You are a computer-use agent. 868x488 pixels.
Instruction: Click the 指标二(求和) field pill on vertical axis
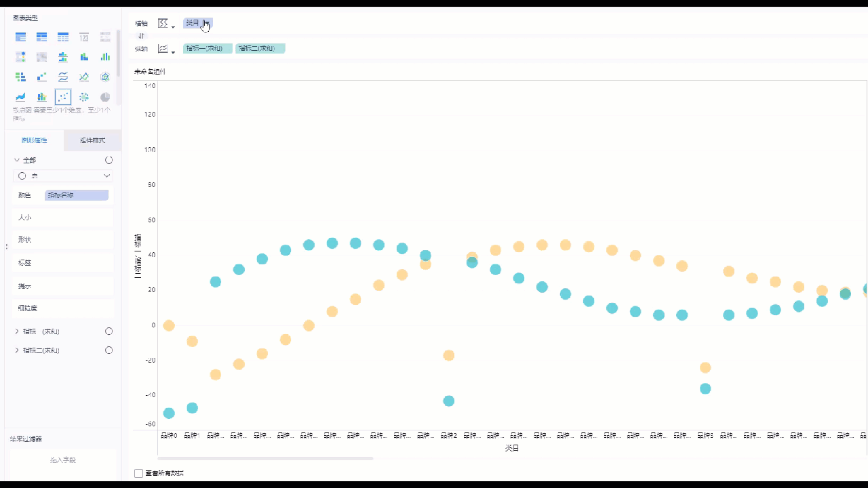coord(260,49)
